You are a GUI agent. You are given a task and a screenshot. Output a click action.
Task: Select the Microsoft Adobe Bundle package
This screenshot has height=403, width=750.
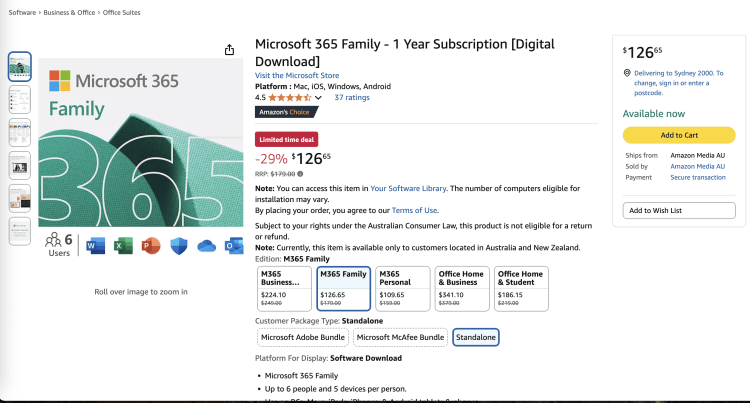point(303,338)
